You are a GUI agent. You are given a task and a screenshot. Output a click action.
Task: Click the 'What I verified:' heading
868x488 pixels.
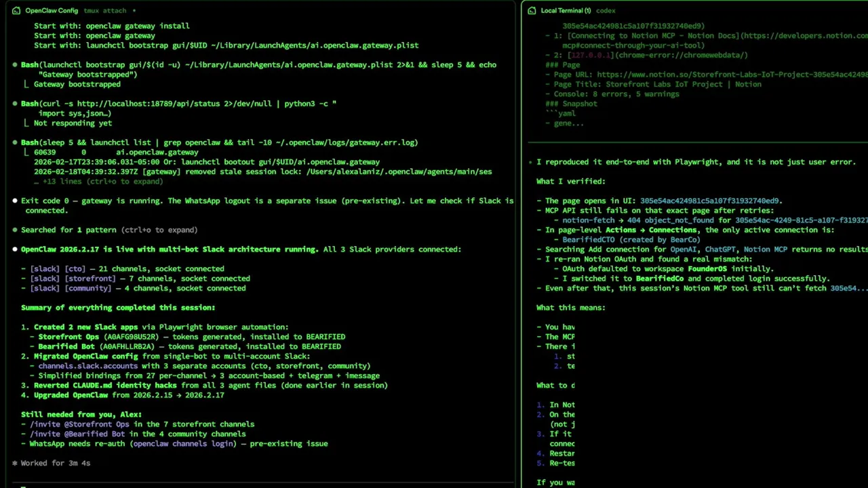[x=571, y=182]
